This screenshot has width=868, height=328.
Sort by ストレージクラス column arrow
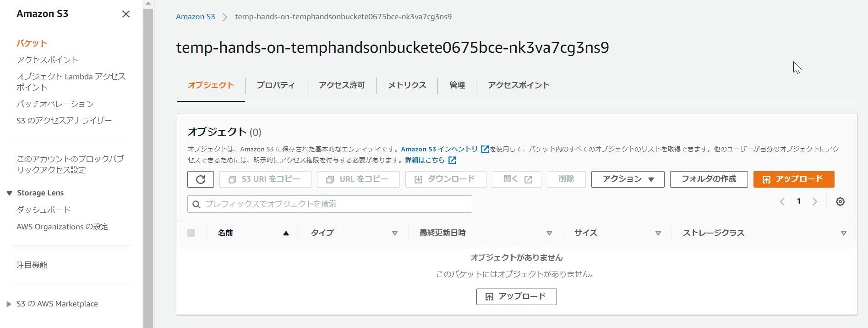click(x=844, y=233)
